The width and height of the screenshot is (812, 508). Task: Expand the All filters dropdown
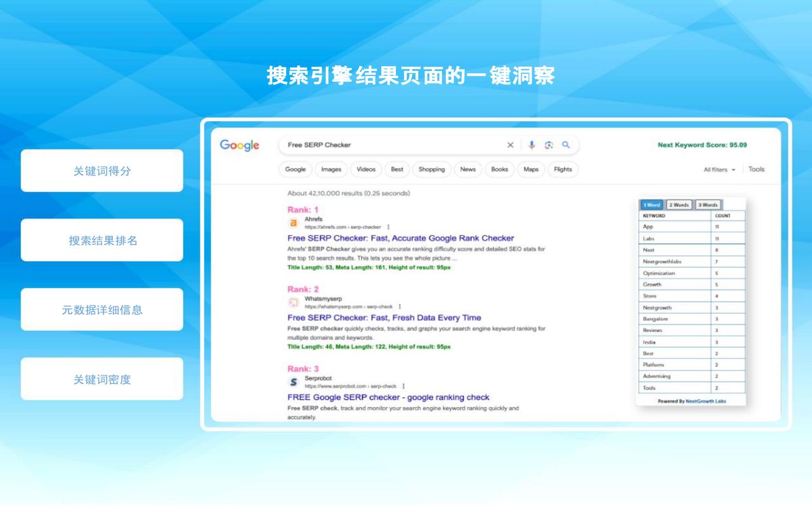click(x=719, y=170)
